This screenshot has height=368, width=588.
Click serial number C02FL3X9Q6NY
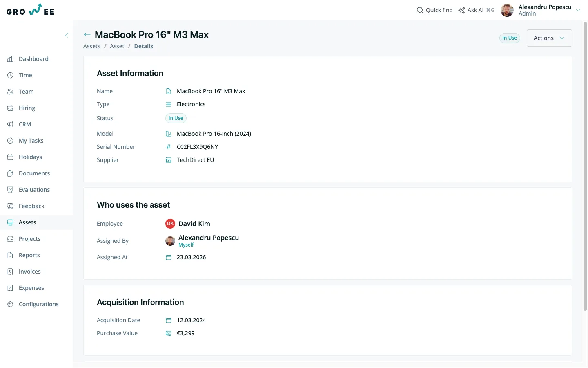tap(198, 147)
